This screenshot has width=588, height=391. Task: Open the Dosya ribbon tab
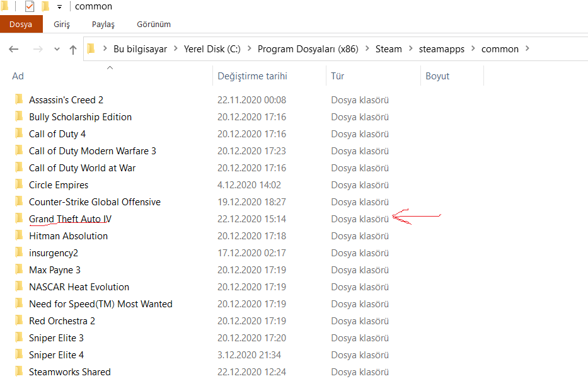click(x=21, y=25)
